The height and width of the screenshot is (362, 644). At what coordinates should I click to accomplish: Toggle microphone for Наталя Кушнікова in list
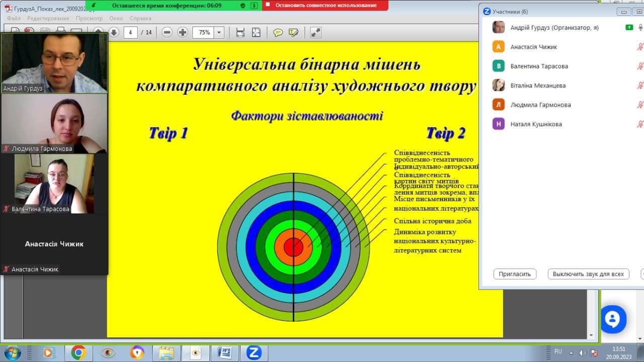pyautogui.click(x=640, y=124)
